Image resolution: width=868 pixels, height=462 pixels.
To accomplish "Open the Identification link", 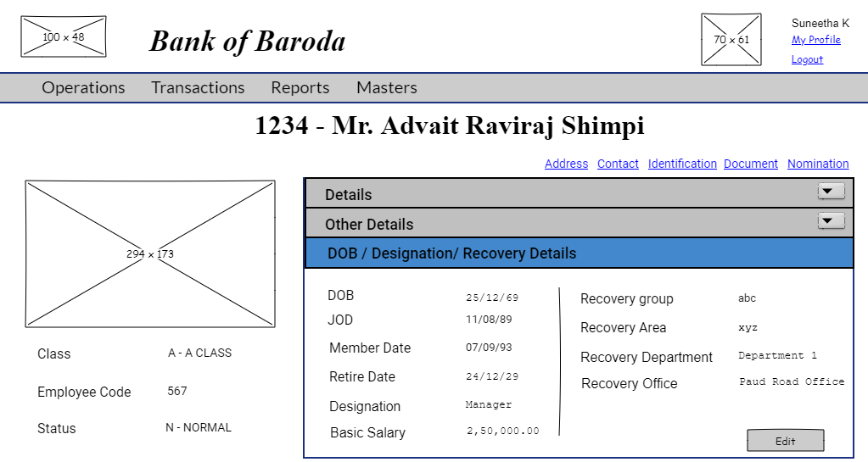I will [x=682, y=164].
